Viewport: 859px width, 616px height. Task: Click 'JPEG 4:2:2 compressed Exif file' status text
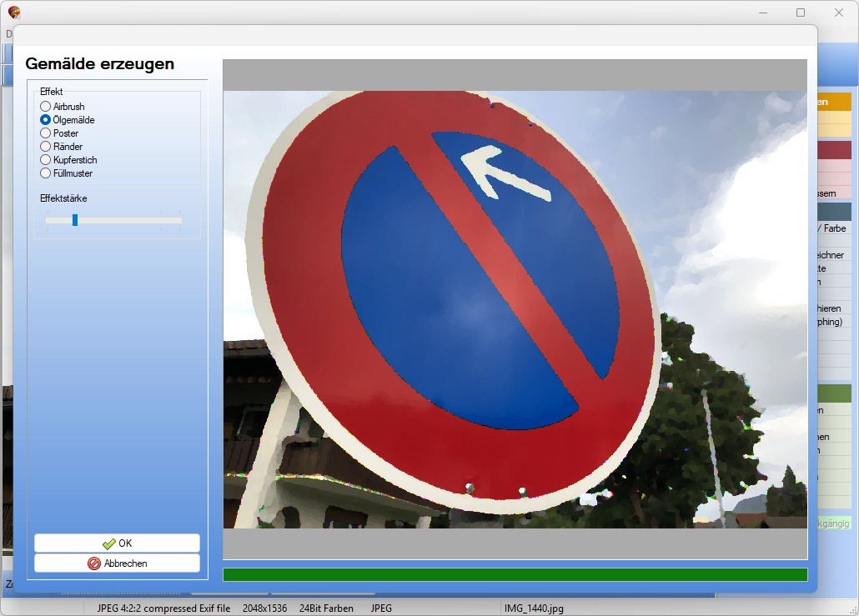(163, 608)
